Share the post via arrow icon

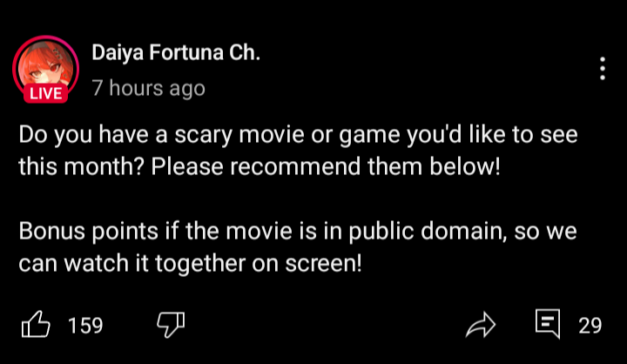click(481, 325)
